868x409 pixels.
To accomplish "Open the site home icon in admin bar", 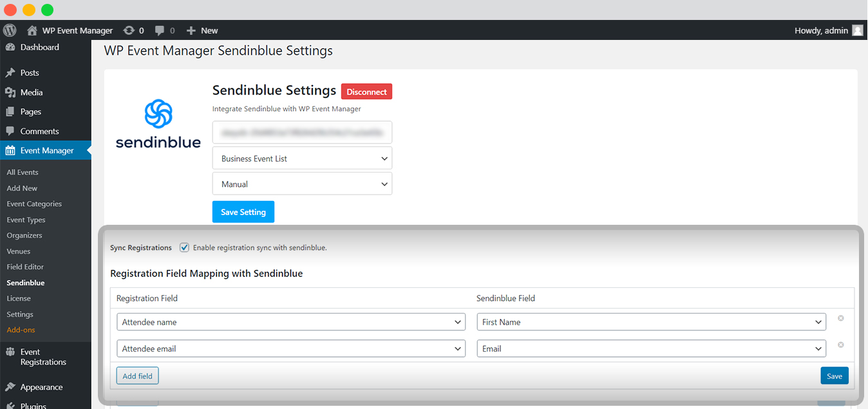I will pyautogui.click(x=32, y=30).
